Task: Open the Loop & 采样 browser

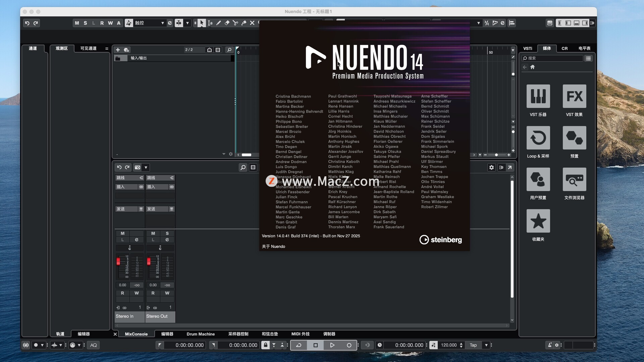Action: (538, 138)
